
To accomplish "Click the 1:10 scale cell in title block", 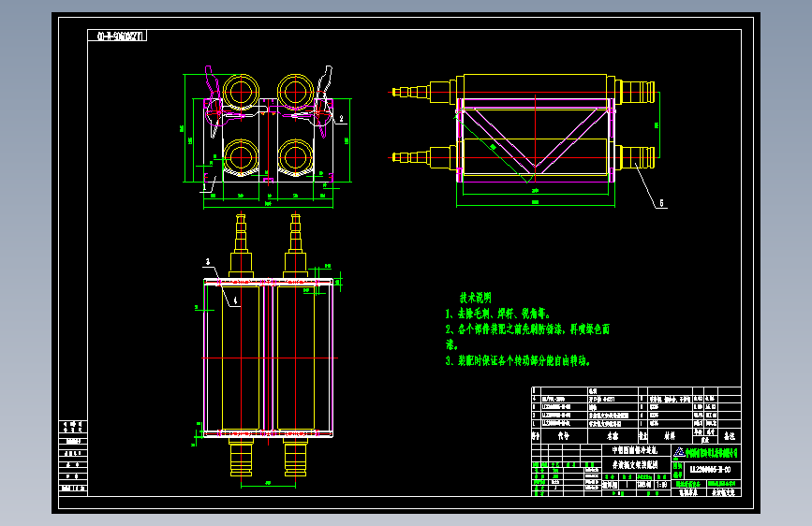I will tap(662, 485).
